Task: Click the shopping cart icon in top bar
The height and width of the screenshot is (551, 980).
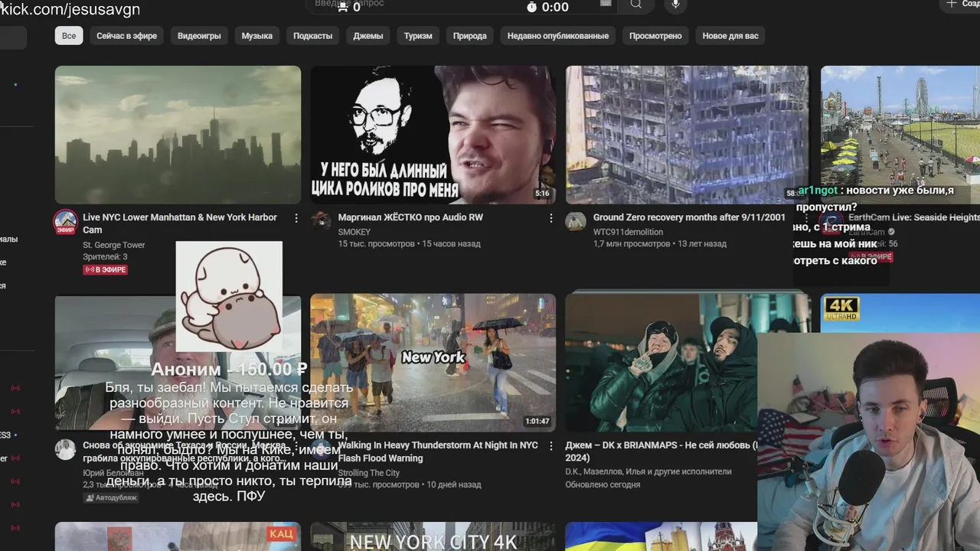Action: tap(343, 7)
